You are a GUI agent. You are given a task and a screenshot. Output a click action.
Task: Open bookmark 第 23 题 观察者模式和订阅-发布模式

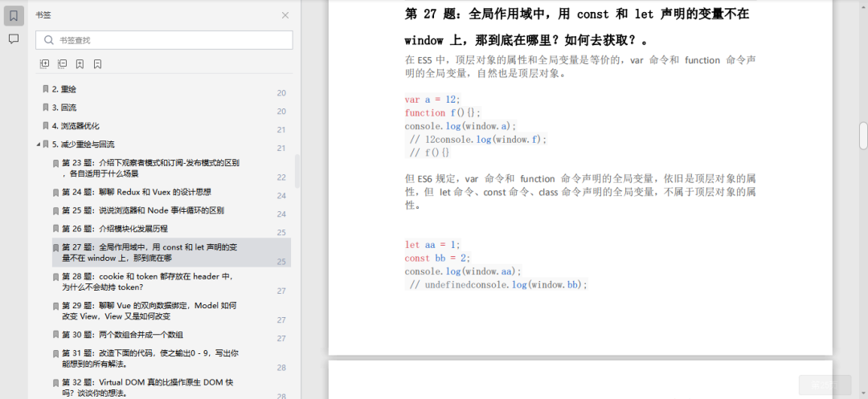coord(150,168)
